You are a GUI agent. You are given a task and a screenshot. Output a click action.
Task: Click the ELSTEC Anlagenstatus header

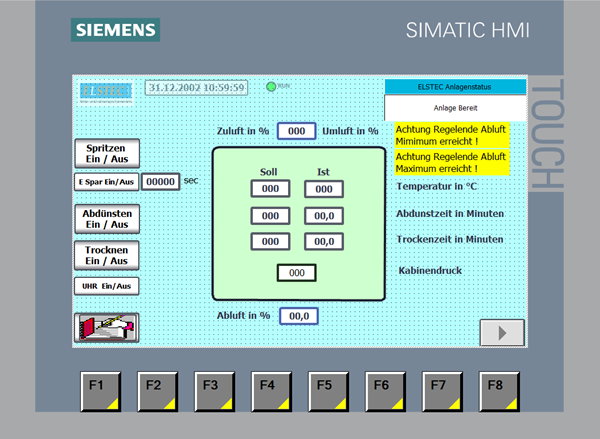455,87
